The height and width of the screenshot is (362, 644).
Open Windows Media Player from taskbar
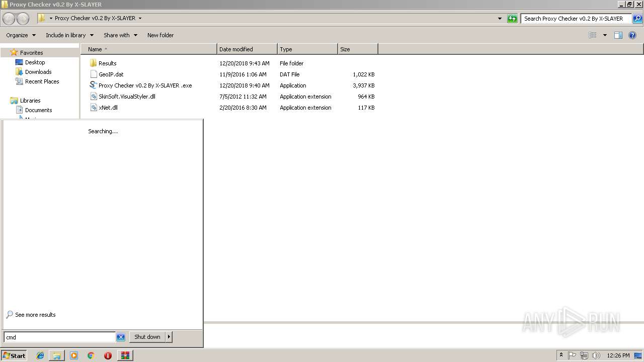point(74,355)
